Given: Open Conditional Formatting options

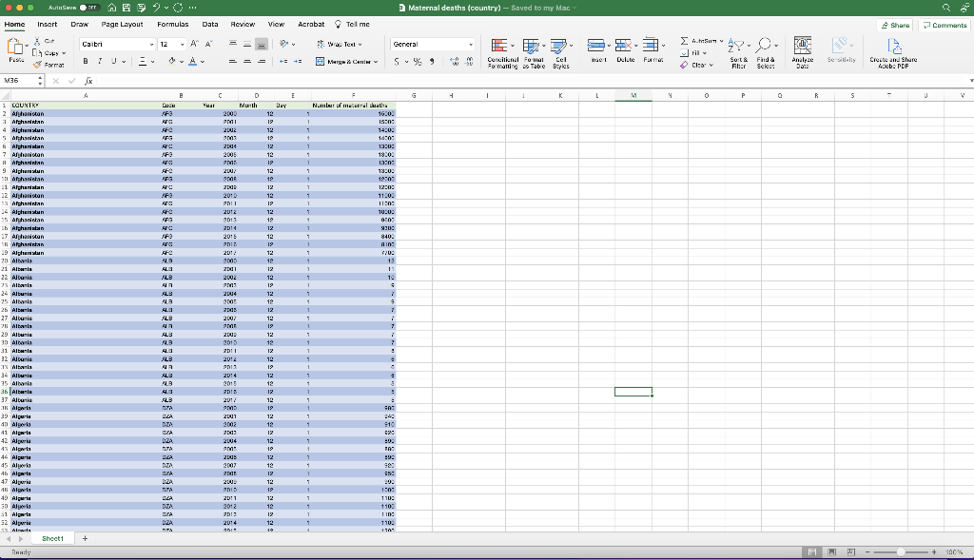Looking at the screenshot, I should (501, 52).
